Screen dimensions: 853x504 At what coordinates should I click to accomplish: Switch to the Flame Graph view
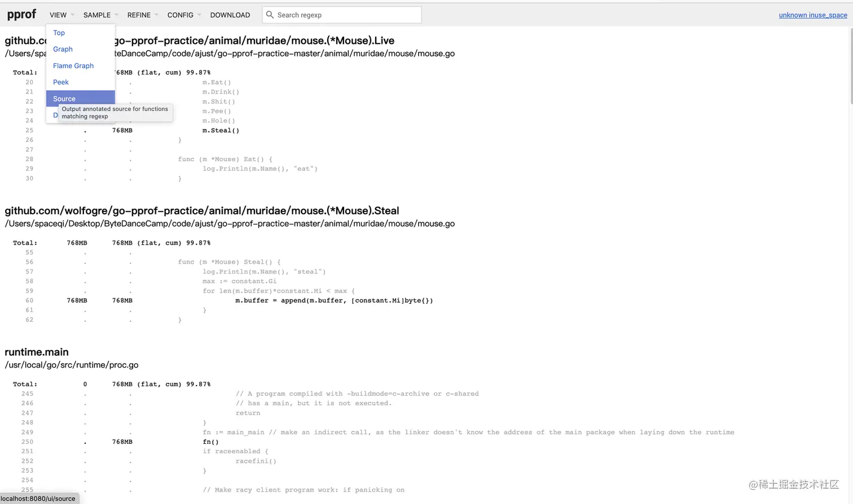73,65
